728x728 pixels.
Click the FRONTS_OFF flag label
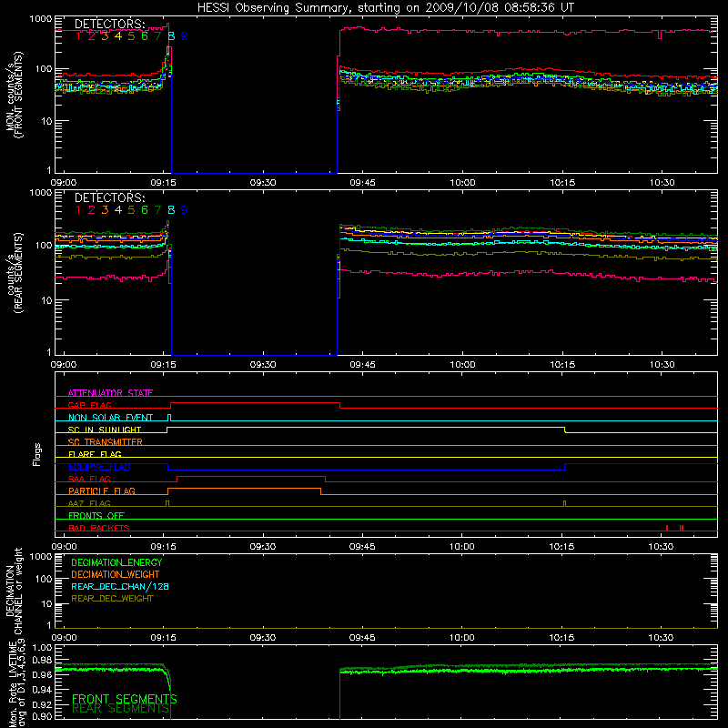(x=96, y=515)
